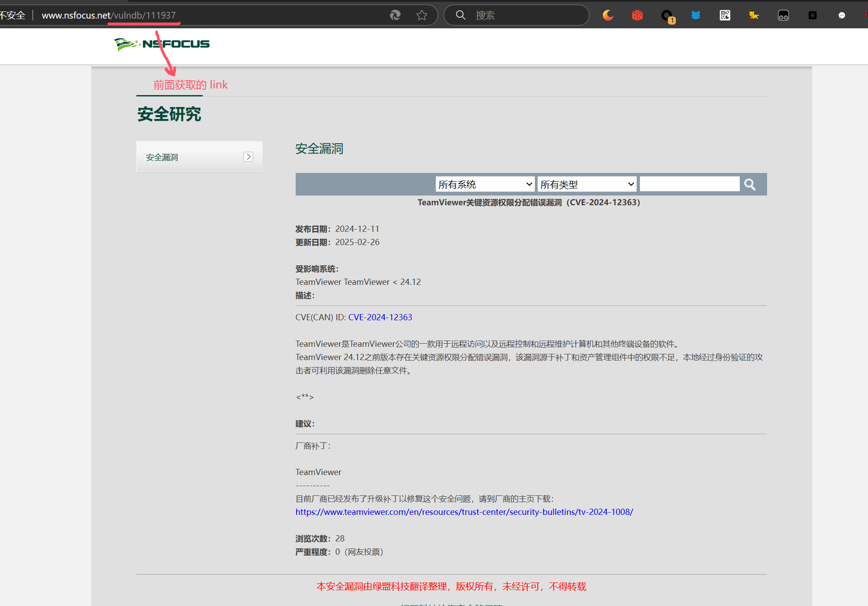Viewport: 868px width, 606px height.
Task: Click the NSFOCUS logo
Action: pos(162,44)
